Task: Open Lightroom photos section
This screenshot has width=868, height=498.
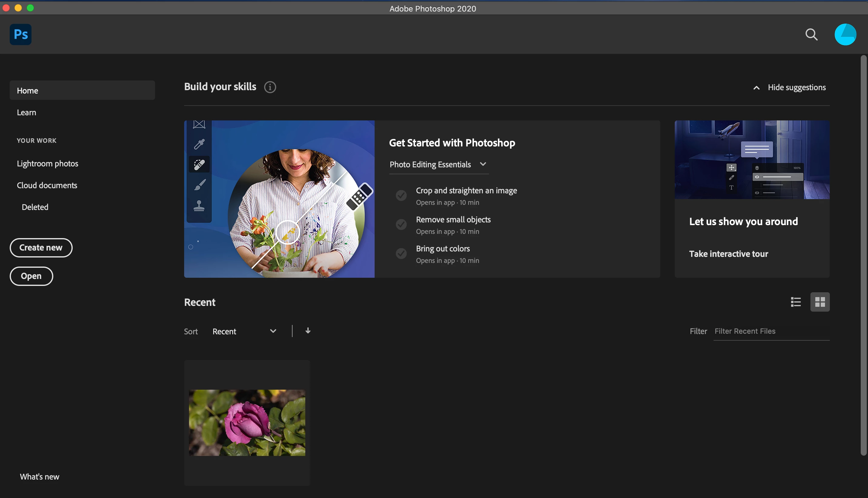Action: click(48, 163)
